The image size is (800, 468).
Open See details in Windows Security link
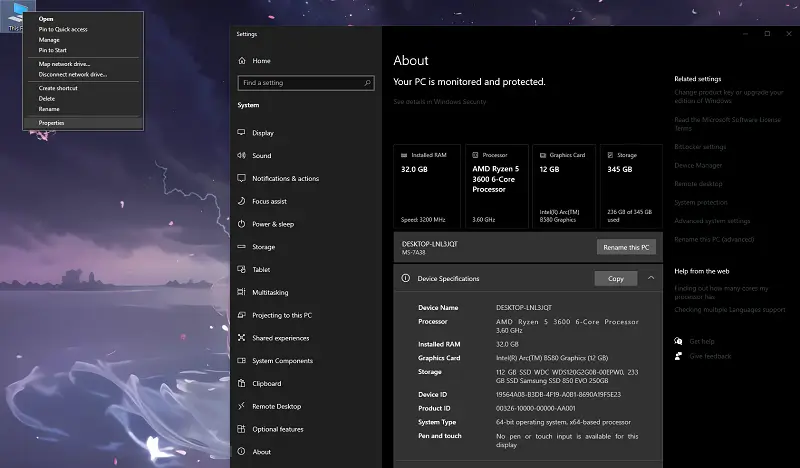[440, 102]
